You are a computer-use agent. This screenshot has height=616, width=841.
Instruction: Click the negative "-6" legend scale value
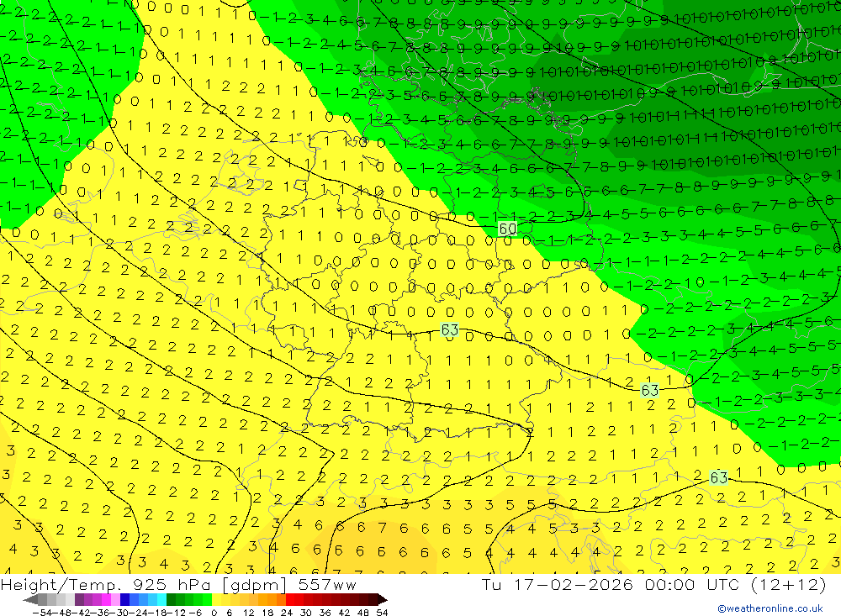[x=196, y=613]
